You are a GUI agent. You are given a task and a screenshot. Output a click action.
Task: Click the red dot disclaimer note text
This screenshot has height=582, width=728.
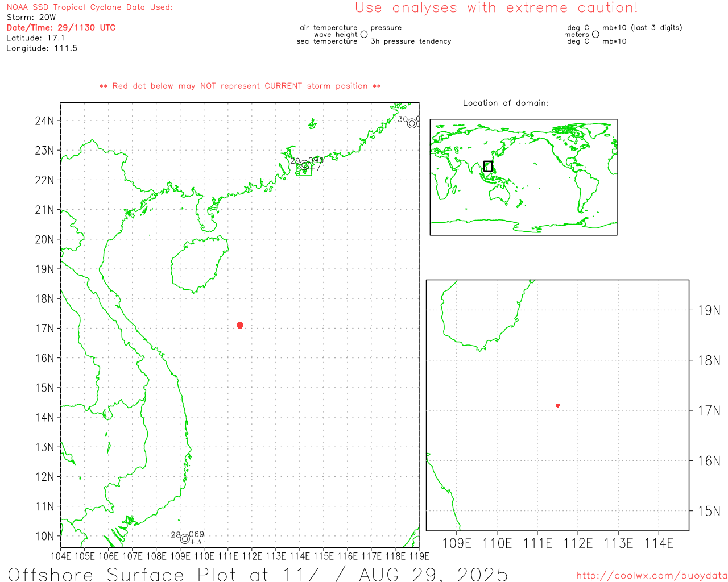(x=240, y=86)
